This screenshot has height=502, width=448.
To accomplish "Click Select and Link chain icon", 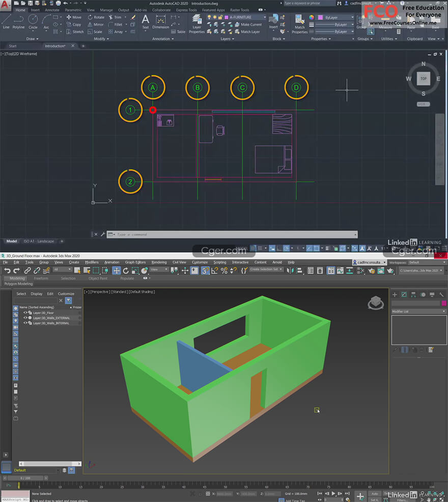I will click(27, 271).
